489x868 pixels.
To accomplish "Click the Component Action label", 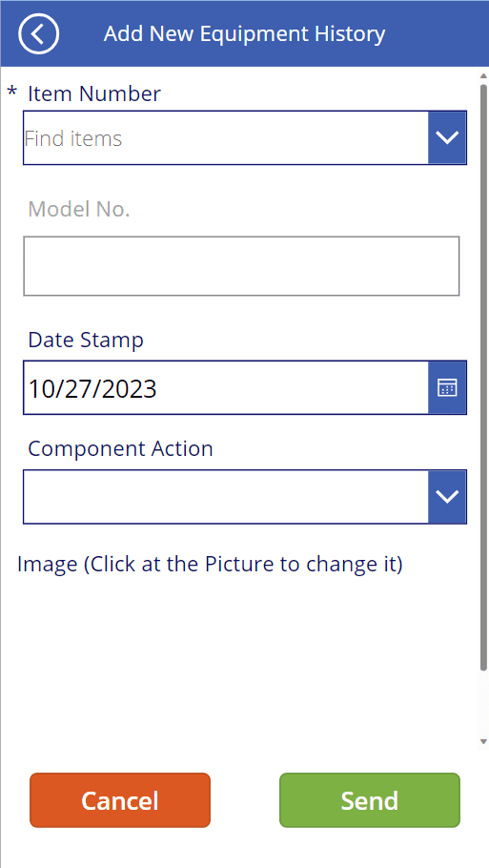I will coord(121,448).
